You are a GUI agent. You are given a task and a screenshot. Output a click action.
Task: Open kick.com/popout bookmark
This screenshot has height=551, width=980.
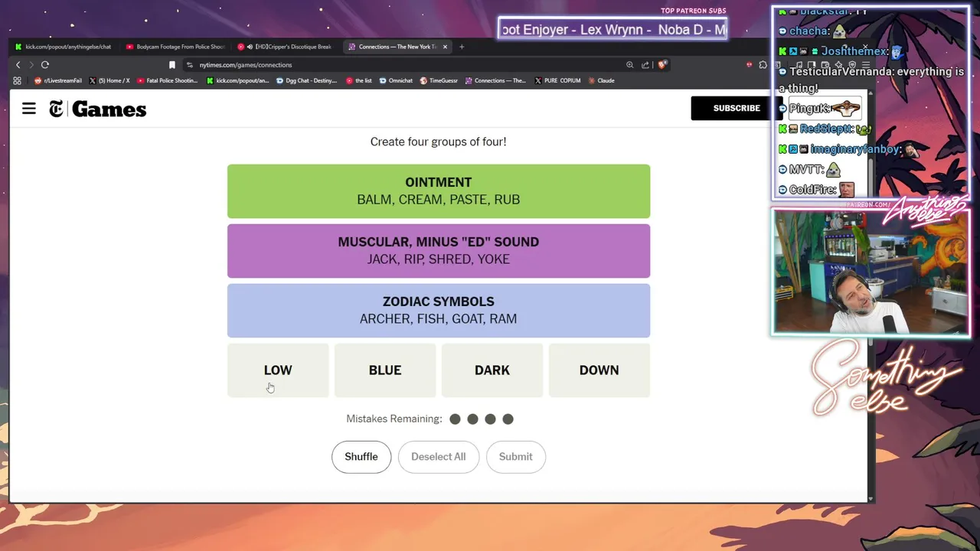(238, 80)
